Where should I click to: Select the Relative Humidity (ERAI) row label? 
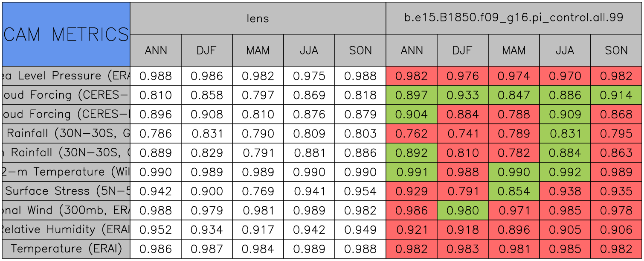pos(66,230)
